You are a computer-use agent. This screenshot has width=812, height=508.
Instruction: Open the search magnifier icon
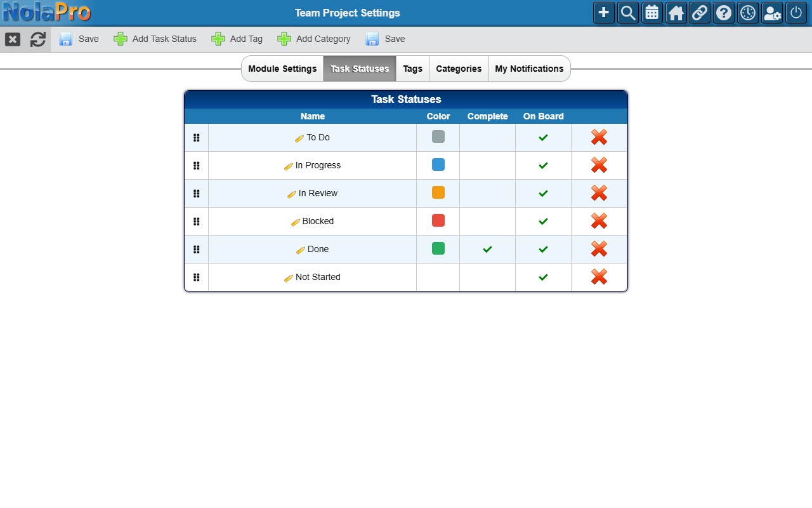point(628,13)
